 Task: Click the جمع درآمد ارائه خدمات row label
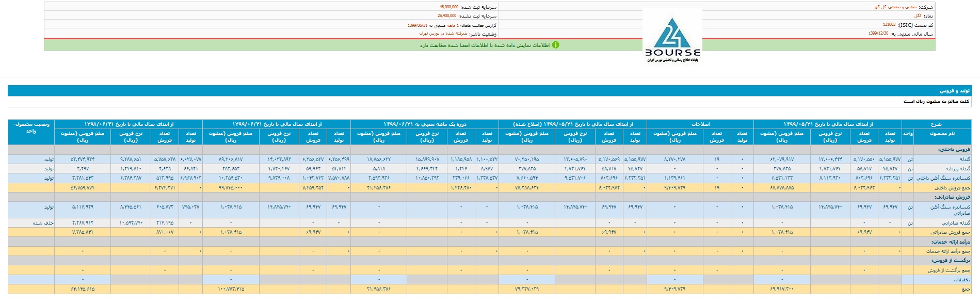click(949, 251)
